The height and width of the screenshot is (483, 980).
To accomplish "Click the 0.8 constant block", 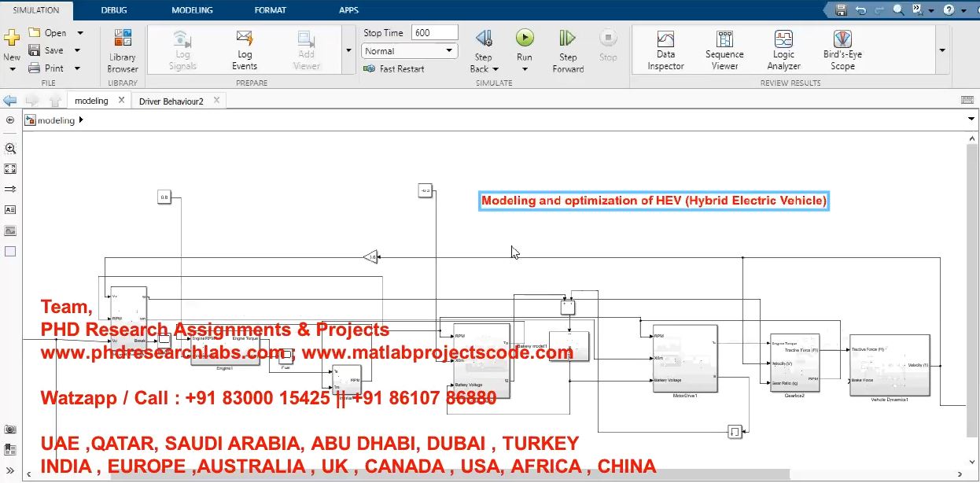I will (164, 197).
